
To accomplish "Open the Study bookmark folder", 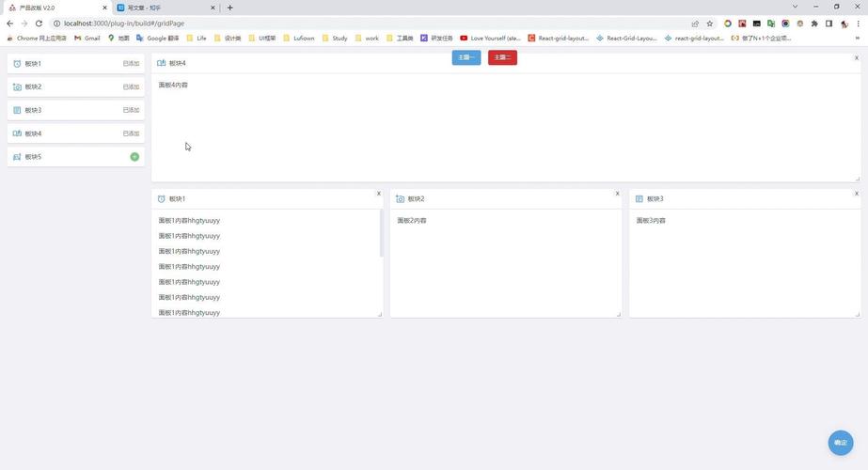I will tap(335, 39).
